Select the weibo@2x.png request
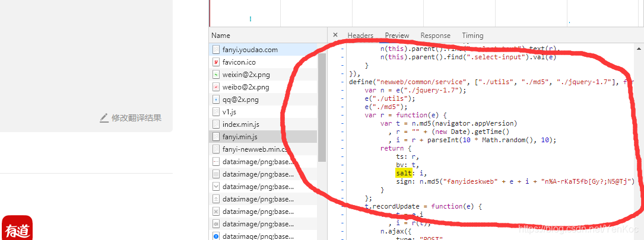The height and width of the screenshot is (240, 644). pos(263,87)
